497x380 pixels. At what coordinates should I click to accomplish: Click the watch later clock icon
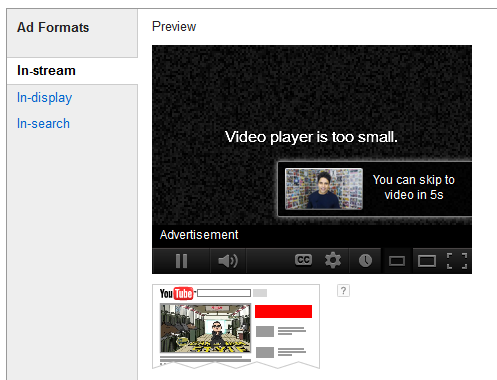tap(365, 260)
